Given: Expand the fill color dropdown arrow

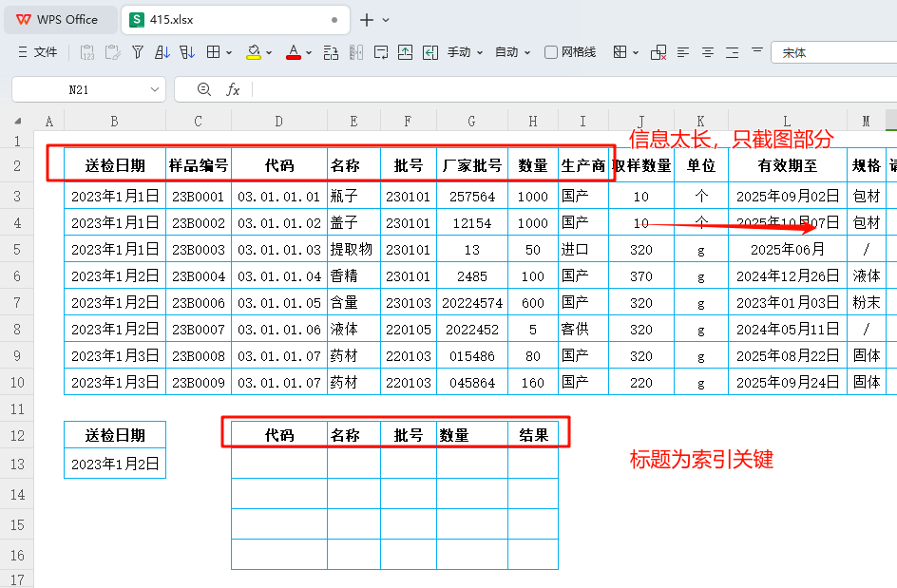Looking at the screenshot, I should [269, 53].
